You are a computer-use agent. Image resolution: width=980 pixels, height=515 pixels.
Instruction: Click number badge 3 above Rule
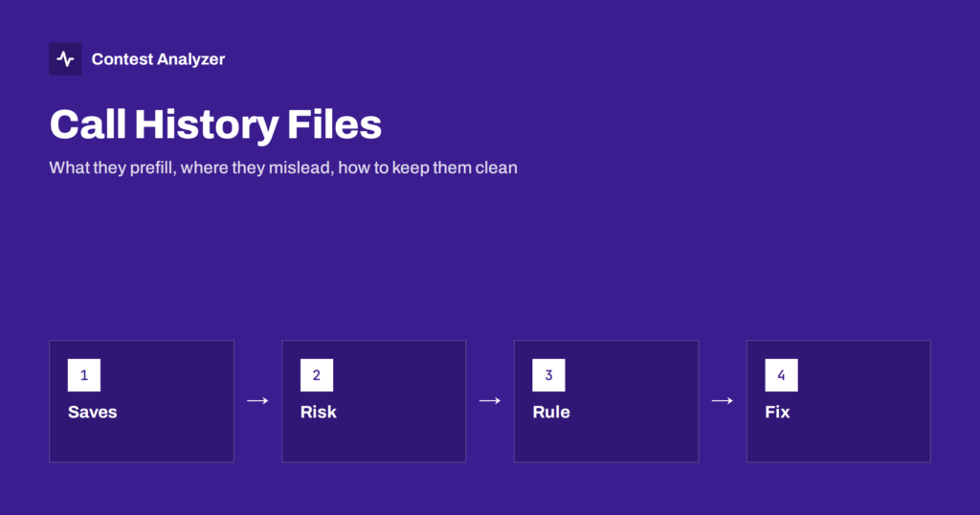548,375
